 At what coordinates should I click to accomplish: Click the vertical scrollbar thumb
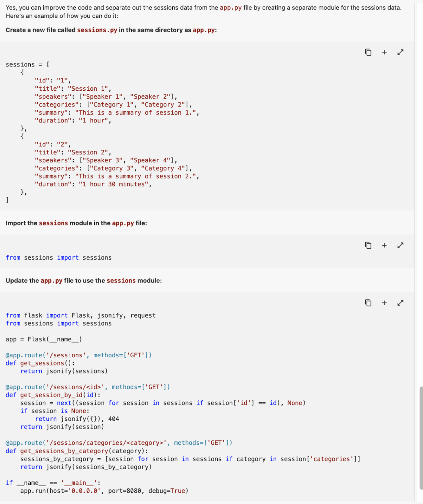point(421,436)
